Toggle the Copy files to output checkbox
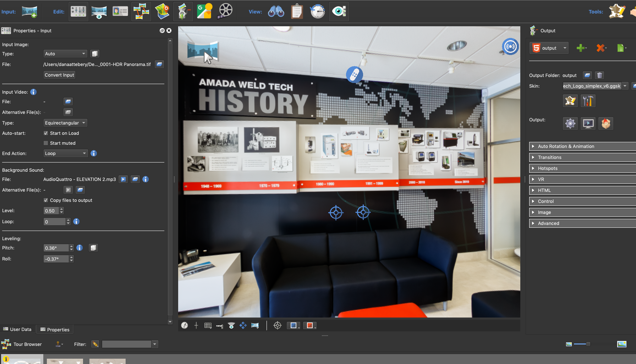636x364 pixels. 46,200
